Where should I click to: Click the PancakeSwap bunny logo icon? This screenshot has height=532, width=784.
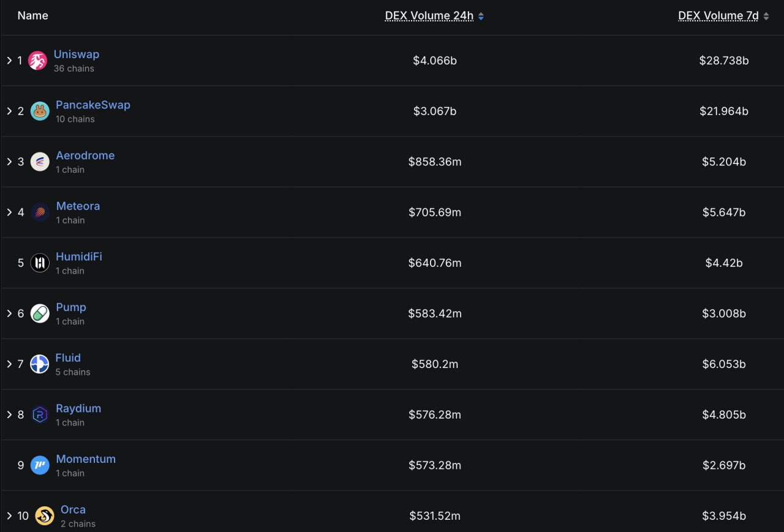tap(40, 111)
